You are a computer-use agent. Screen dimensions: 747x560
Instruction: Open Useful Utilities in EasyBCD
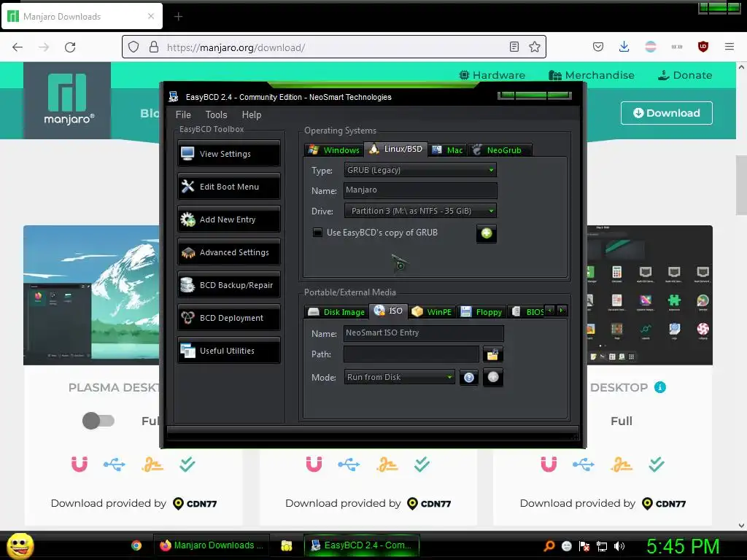(228, 351)
